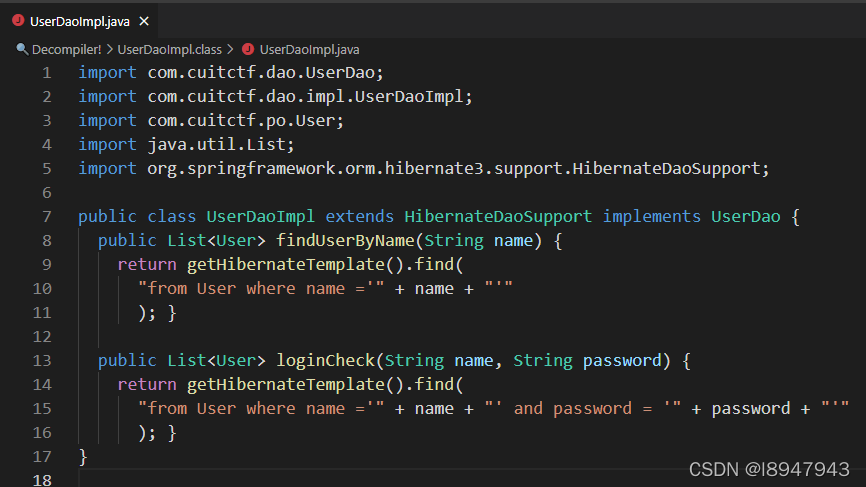Click 'com.cuitctf.po.User;' import text
Viewport: 866px width, 487px height.
245,120
